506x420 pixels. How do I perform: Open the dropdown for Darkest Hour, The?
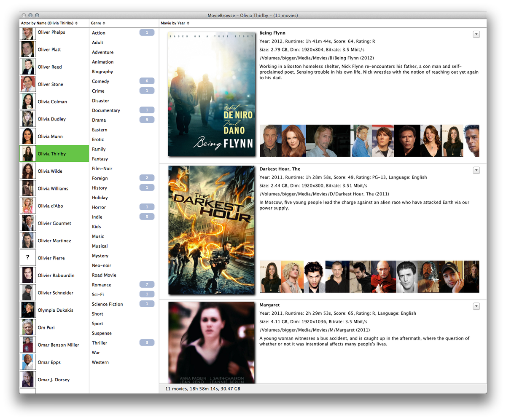tap(476, 170)
